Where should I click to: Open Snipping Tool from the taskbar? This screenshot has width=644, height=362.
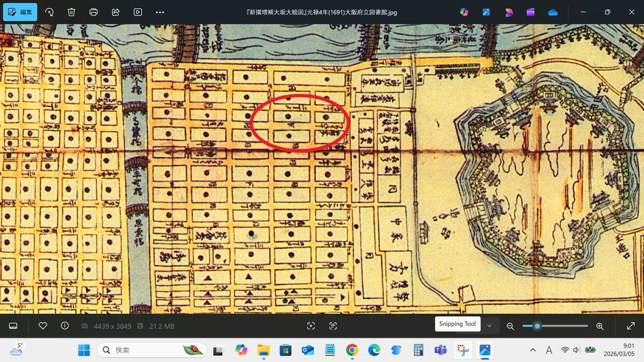tap(463, 350)
